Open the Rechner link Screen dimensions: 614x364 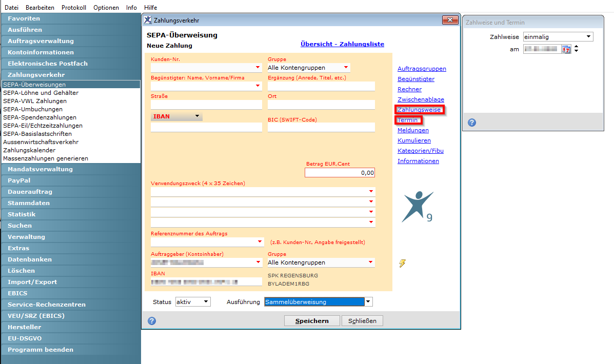pos(410,89)
